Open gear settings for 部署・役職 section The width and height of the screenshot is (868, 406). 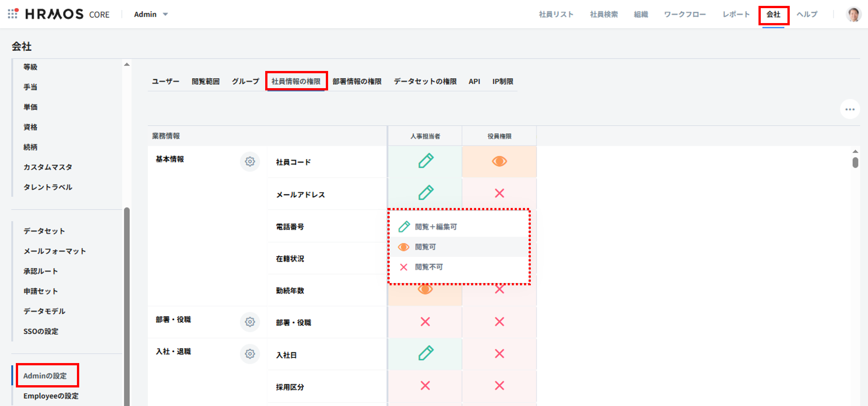coord(250,322)
